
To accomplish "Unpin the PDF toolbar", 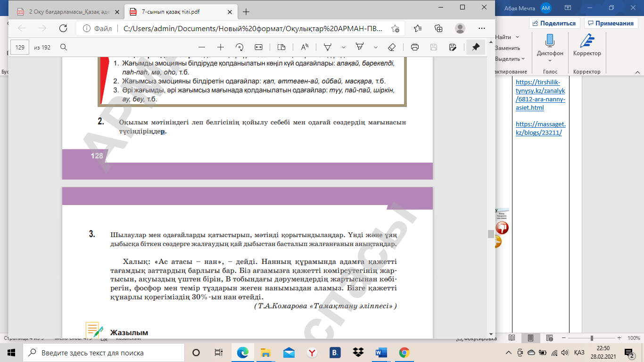I will coord(476,47).
